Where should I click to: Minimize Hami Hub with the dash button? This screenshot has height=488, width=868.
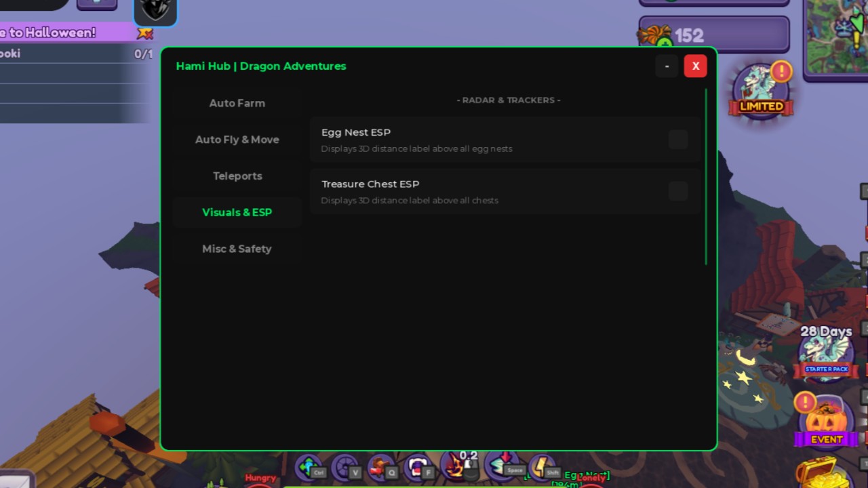click(x=667, y=66)
